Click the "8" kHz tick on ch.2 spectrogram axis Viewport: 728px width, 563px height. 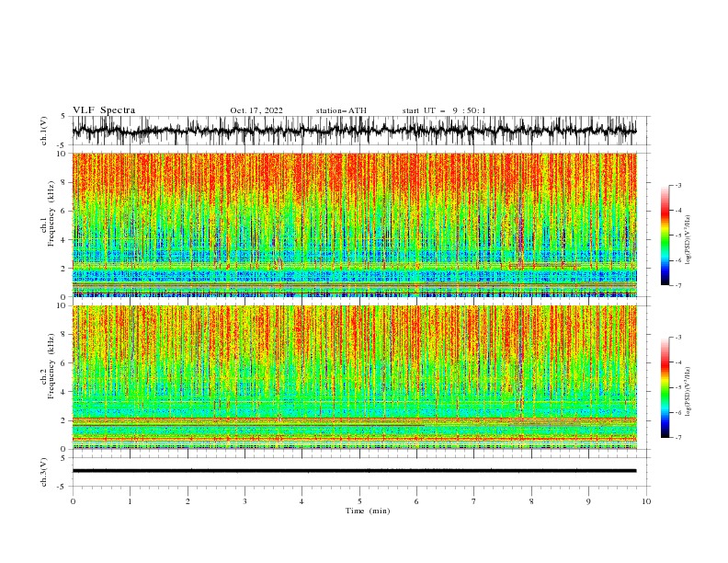click(65, 335)
